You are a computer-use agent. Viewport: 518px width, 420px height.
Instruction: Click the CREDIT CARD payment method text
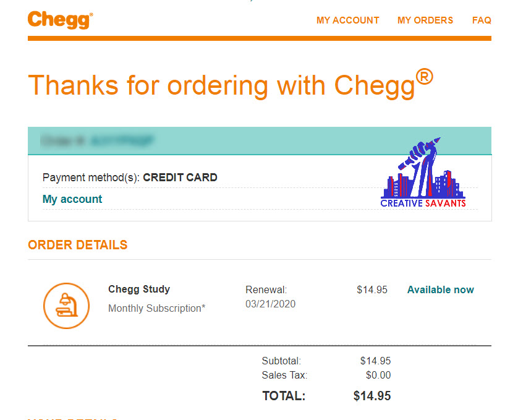click(180, 177)
